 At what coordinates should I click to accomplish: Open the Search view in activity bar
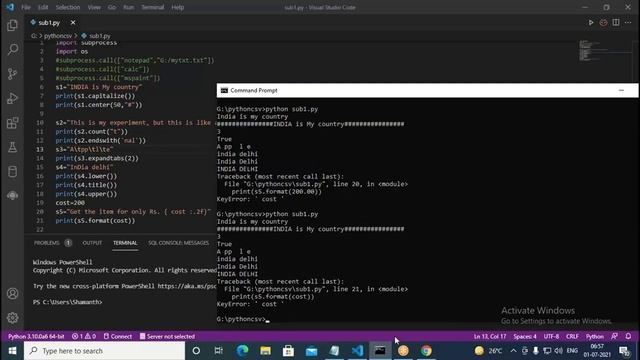click(x=12, y=49)
